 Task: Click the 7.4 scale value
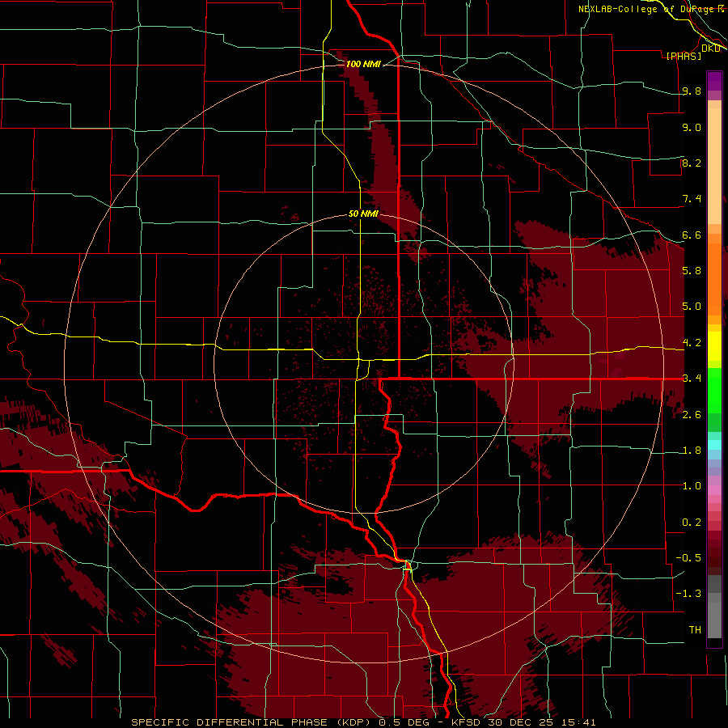(x=692, y=199)
